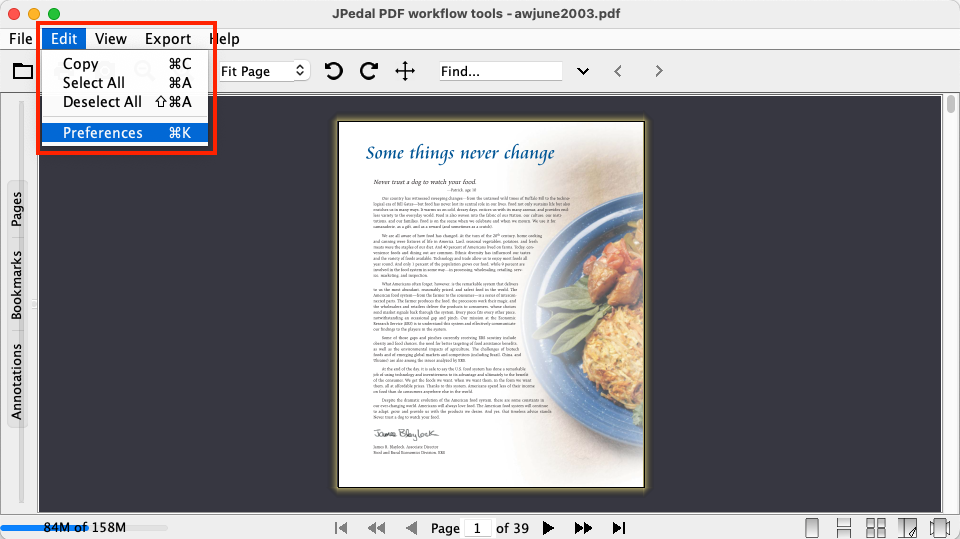This screenshot has height=539, width=960.
Task: Choose Copy from the Edit menu
Action: [x=126, y=64]
